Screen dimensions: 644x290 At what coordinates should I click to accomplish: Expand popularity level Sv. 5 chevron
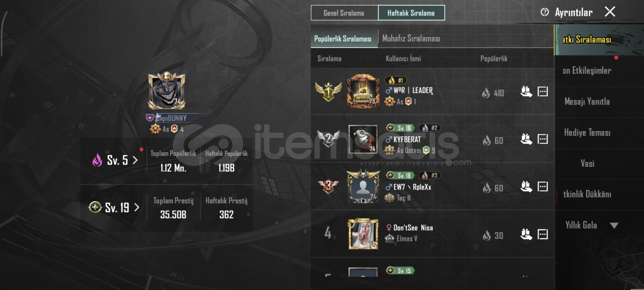pyautogui.click(x=135, y=161)
